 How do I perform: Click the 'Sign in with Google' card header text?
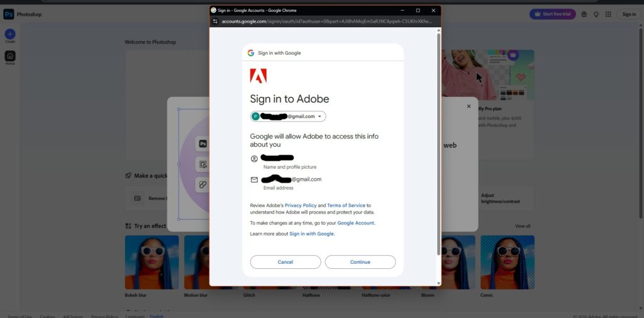(279, 53)
